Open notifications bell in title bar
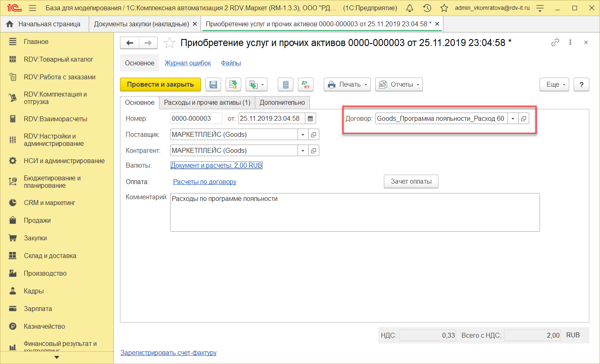 point(410,8)
